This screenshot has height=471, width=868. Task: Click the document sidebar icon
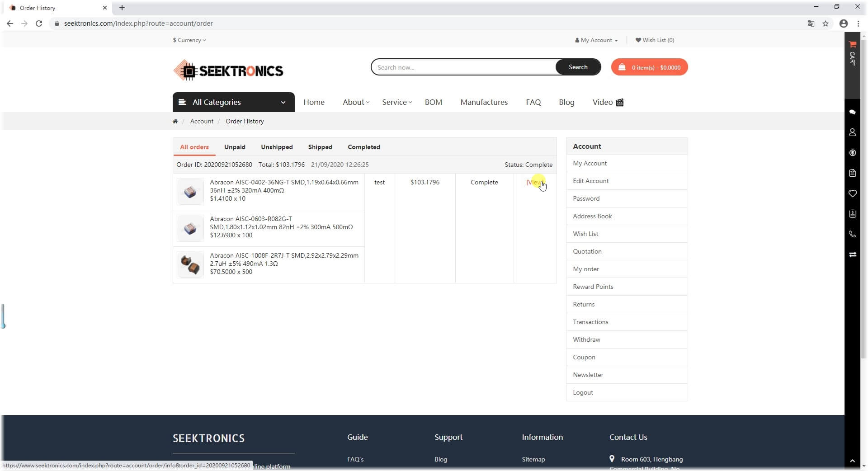pos(852,173)
